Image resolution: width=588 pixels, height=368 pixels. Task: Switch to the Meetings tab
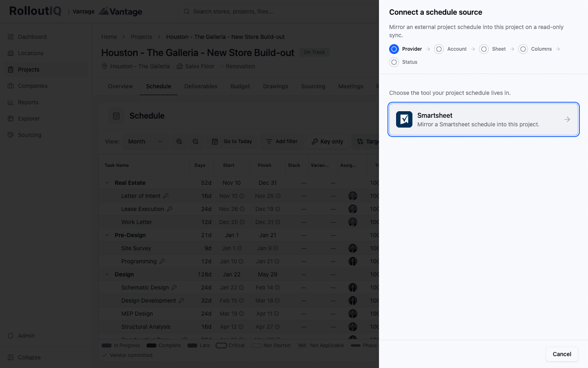click(x=351, y=86)
